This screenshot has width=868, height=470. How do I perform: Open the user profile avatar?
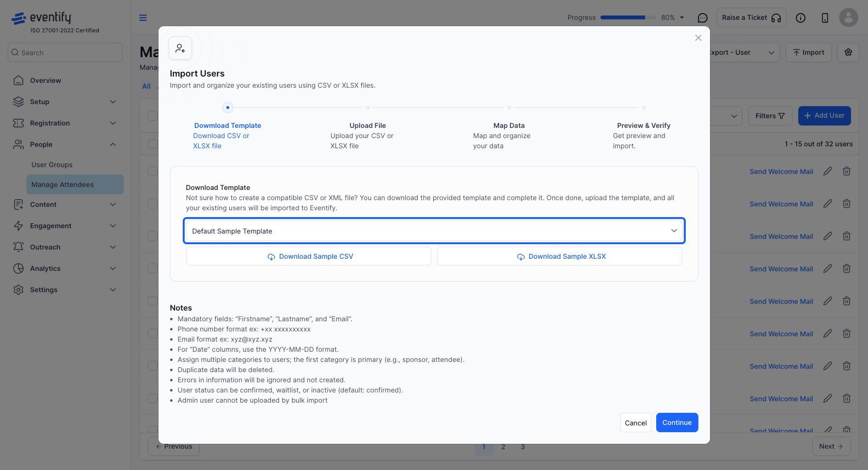coord(849,17)
